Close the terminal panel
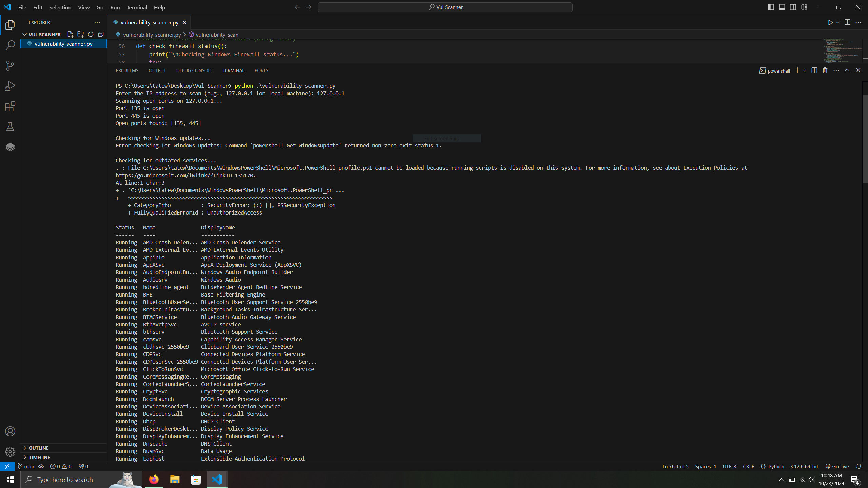The height and width of the screenshot is (488, 868). tap(858, 70)
